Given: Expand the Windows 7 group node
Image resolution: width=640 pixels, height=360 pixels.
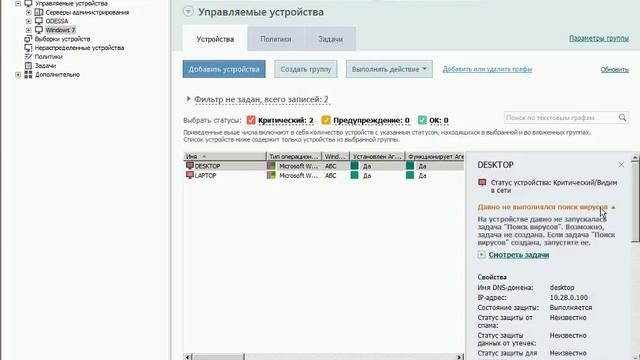Looking at the screenshot, I should (x=29, y=30).
